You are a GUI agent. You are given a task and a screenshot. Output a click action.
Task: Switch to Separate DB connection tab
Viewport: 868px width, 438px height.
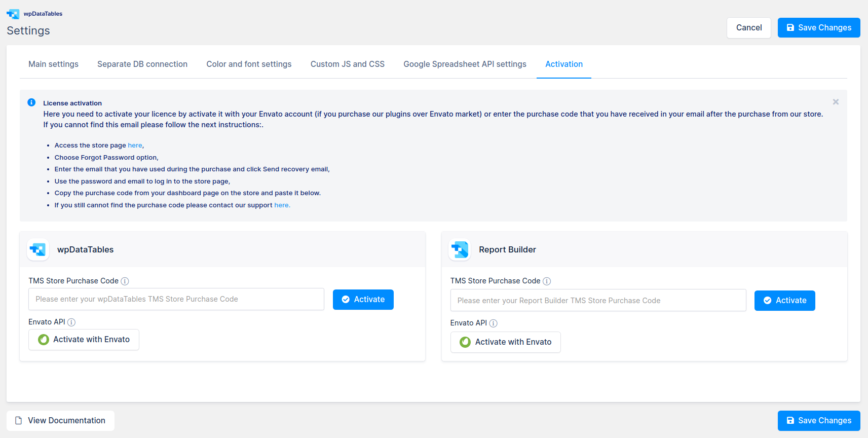click(142, 64)
